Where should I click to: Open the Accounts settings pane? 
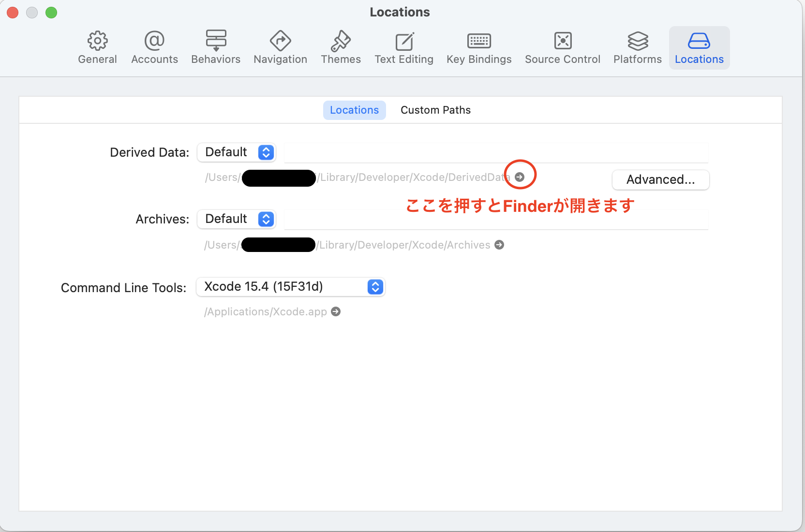pos(154,47)
